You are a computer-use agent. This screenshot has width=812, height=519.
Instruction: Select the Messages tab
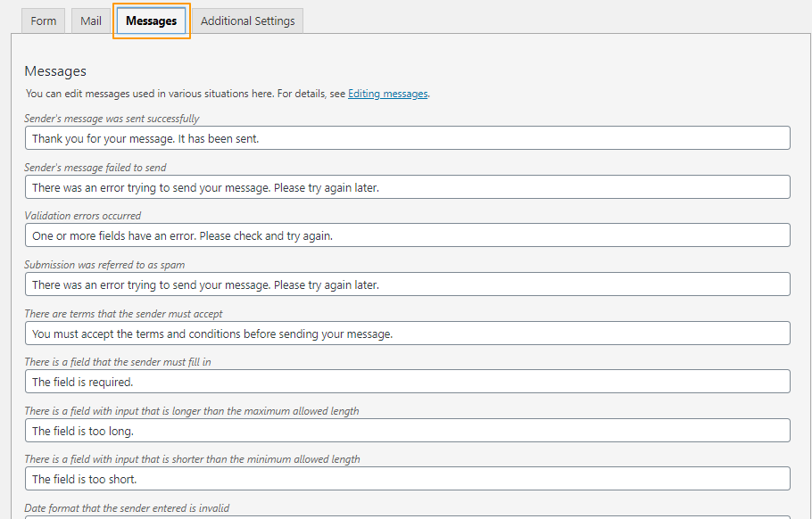(x=151, y=21)
